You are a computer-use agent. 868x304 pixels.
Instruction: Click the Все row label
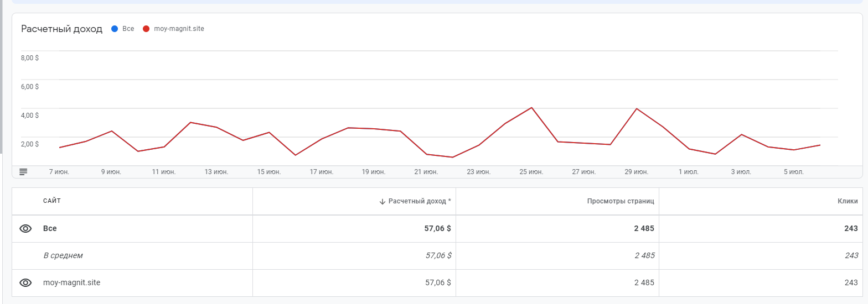[50, 229]
